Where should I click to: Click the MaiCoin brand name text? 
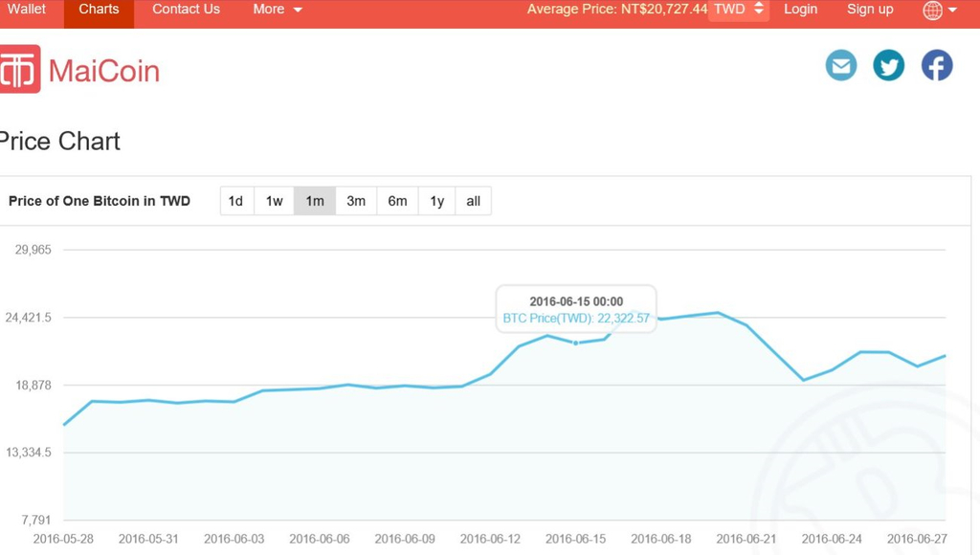103,71
